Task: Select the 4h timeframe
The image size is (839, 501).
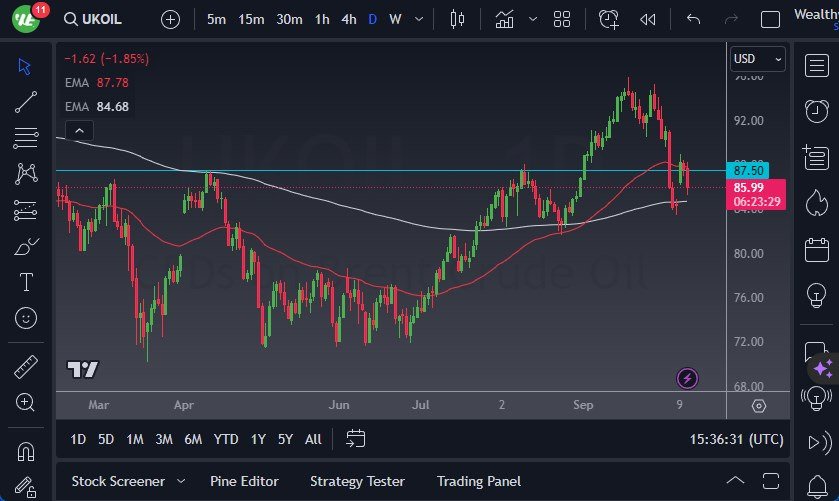Action: (x=348, y=19)
